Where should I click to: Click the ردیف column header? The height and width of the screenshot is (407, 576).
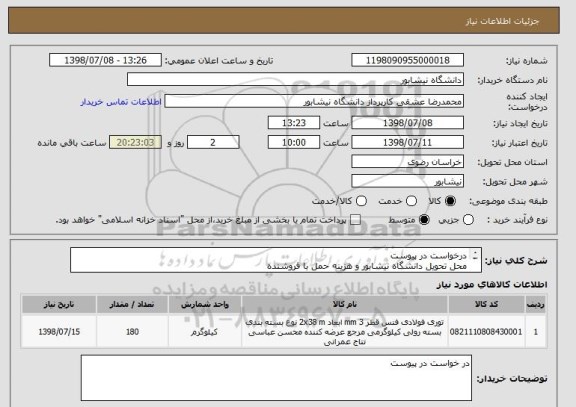(x=536, y=305)
